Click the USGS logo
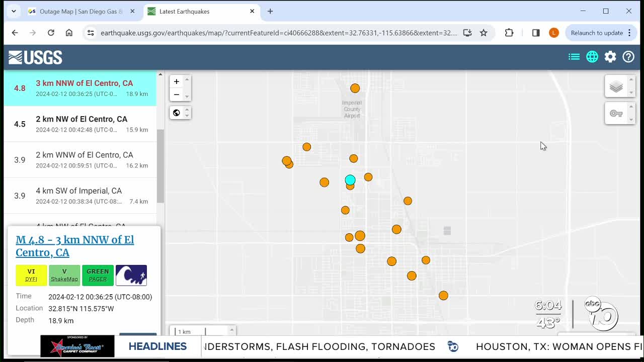The height and width of the screenshot is (362, 644). coord(35,57)
